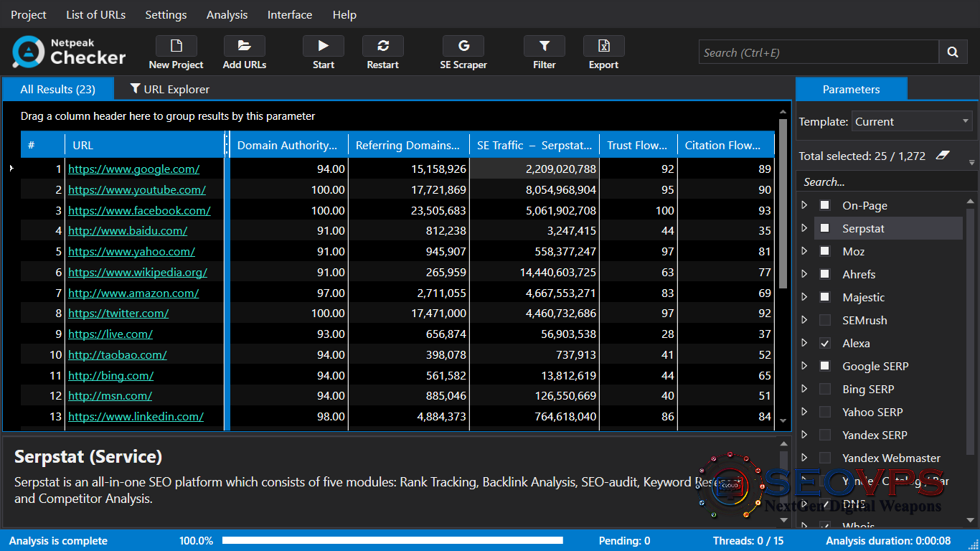The height and width of the screenshot is (551, 980).
Task: Expand the Bing SERP parameter group
Action: pos(804,389)
